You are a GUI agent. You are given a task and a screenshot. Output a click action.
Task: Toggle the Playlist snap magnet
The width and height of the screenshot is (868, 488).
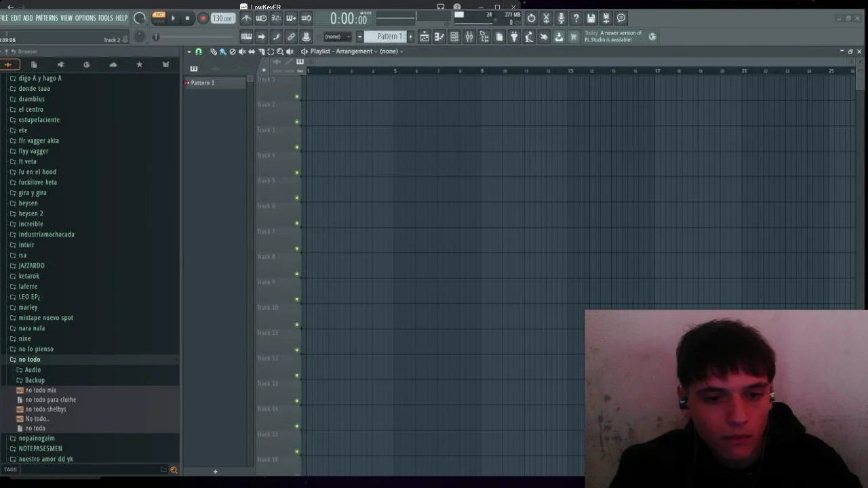click(x=199, y=52)
